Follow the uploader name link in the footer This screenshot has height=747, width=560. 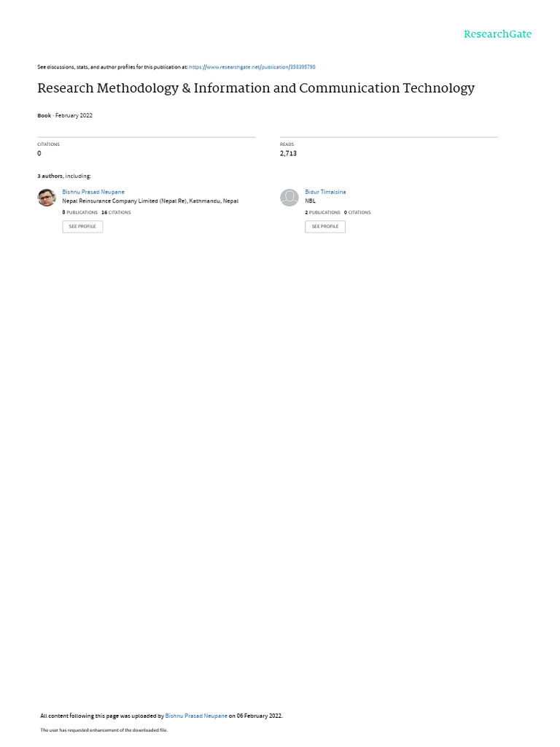coord(196,716)
